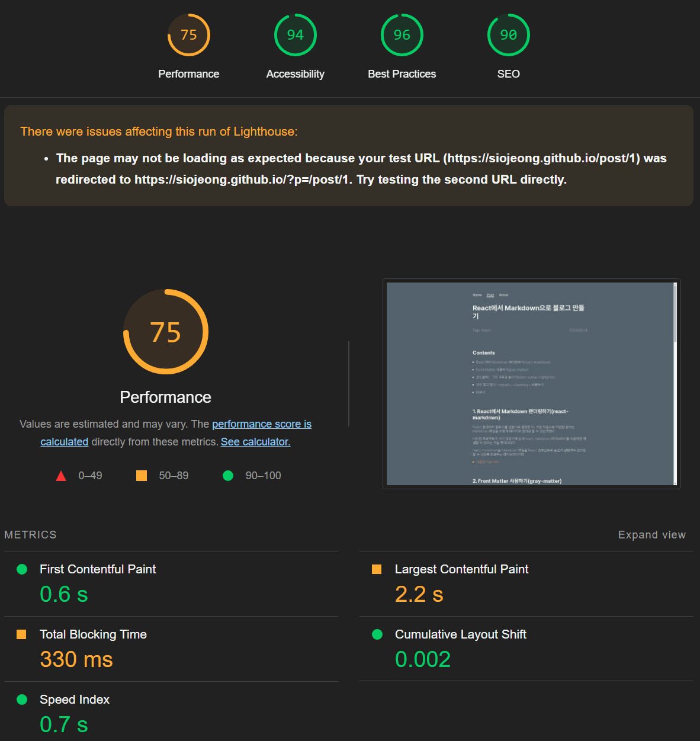
Task: Click the red triangle 0–49 legend icon
Action: pos(61,476)
